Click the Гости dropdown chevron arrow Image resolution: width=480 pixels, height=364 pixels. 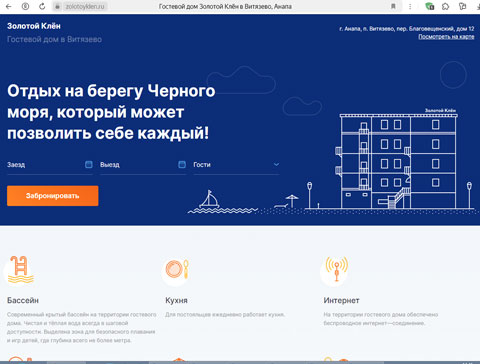pos(276,164)
